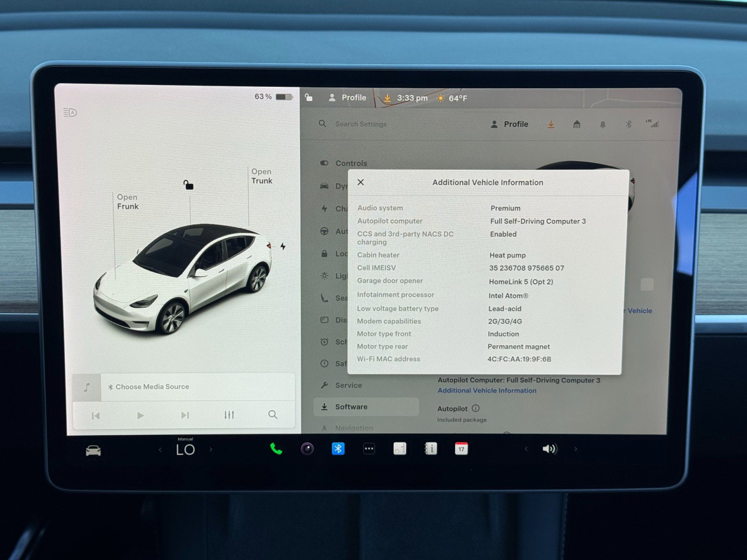
Task: Open the equalizer audio settings in media player
Action: [229, 414]
